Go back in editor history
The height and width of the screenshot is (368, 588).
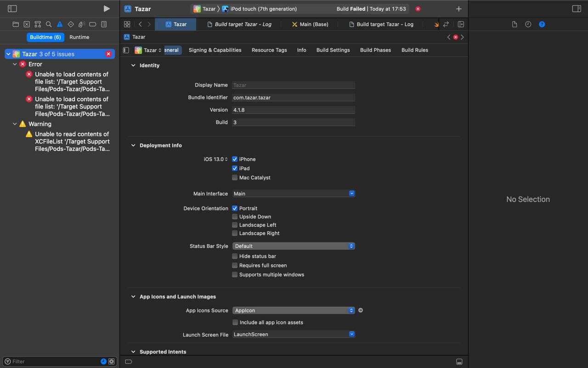point(140,24)
